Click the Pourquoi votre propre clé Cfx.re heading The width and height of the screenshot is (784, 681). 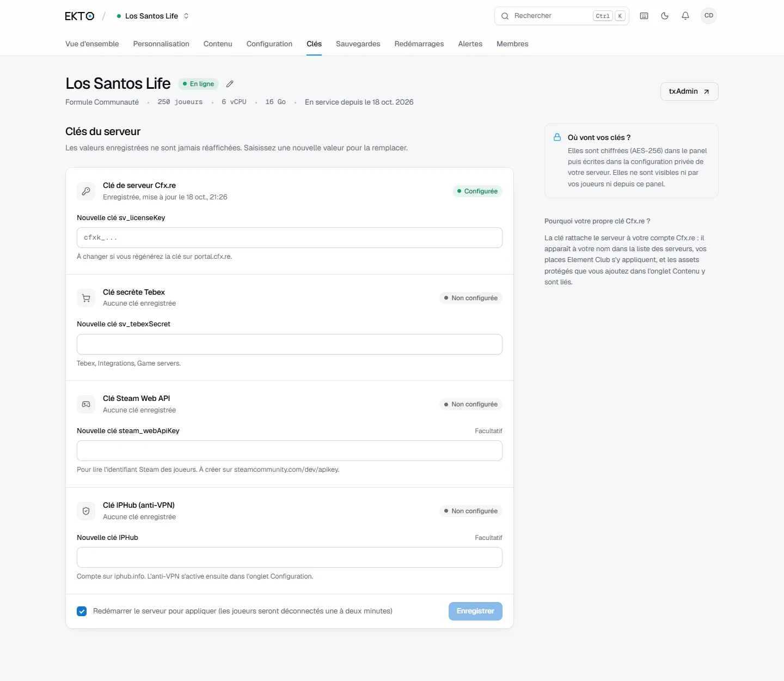coord(597,221)
